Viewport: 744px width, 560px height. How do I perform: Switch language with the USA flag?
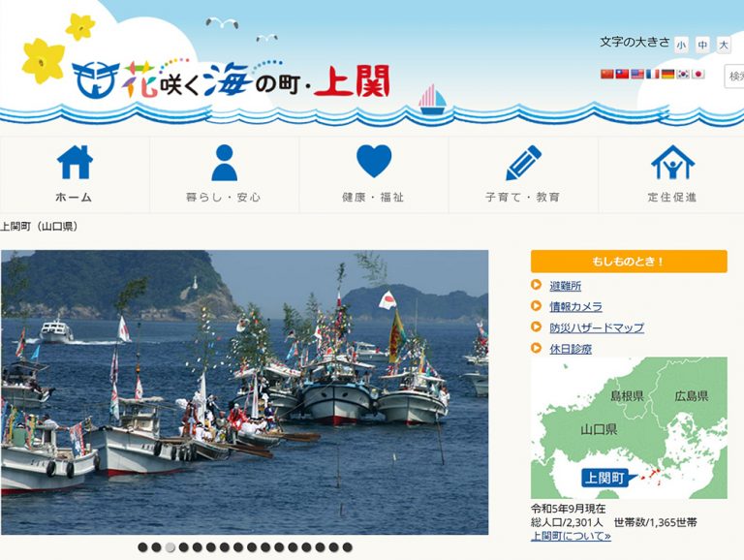(x=637, y=74)
